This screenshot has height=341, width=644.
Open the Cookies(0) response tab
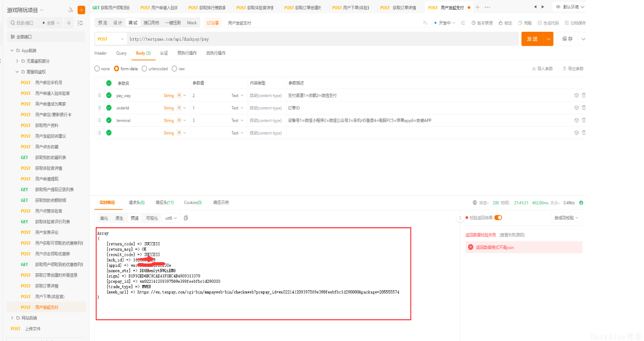pos(193,202)
